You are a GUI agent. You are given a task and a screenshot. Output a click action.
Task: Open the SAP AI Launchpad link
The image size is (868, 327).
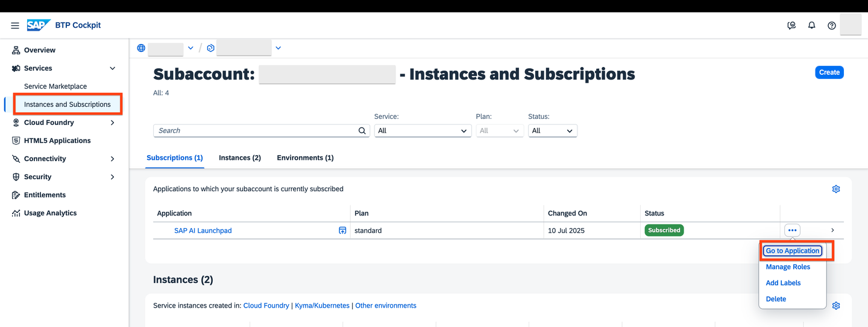tap(203, 230)
